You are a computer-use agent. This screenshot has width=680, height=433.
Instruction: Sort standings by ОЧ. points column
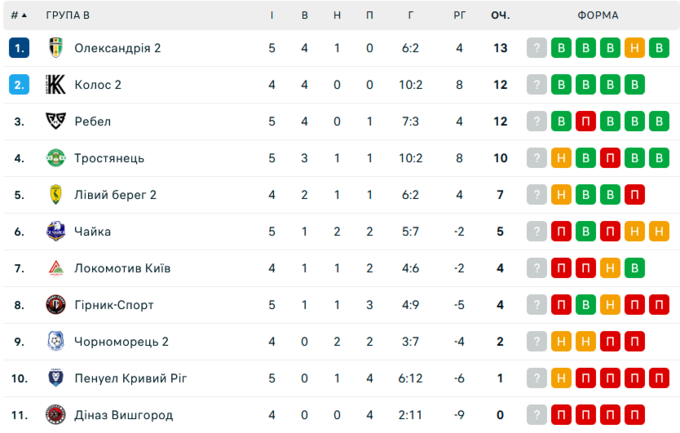tap(500, 15)
